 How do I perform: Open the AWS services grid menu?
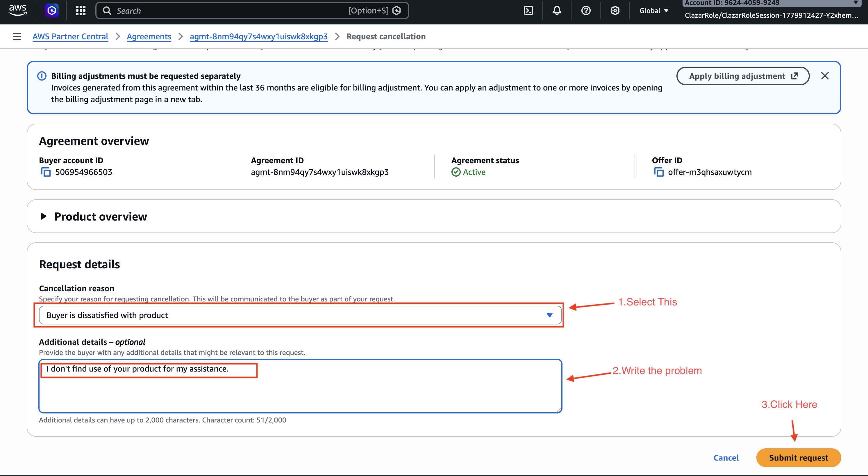point(81,11)
